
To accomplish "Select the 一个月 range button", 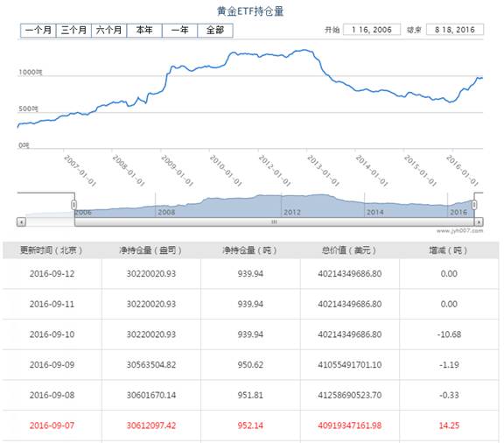I will [x=38, y=31].
